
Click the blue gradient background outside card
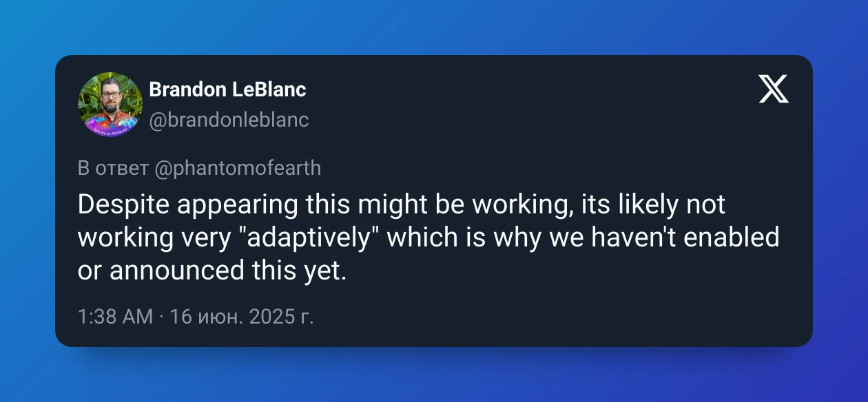[434, 28]
